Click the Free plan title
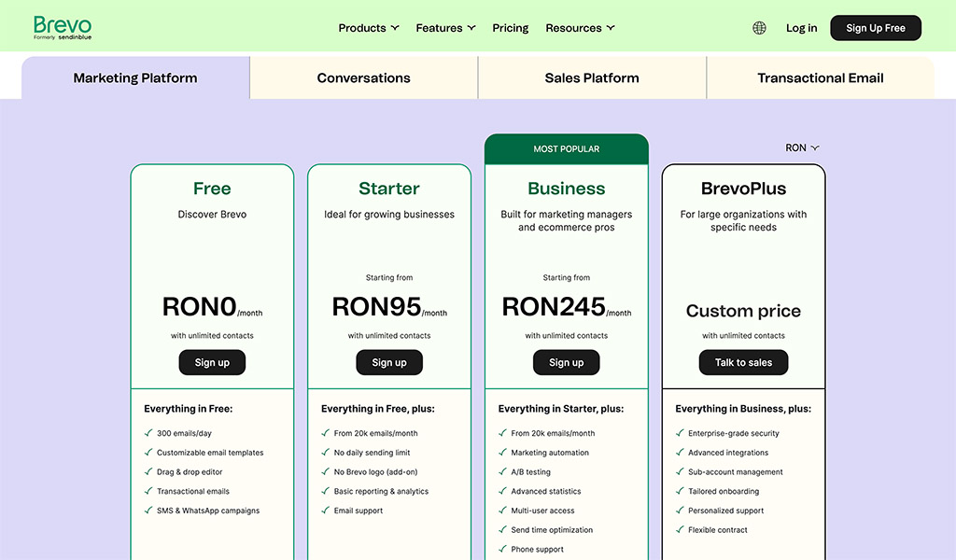The image size is (956, 560). tap(212, 189)
